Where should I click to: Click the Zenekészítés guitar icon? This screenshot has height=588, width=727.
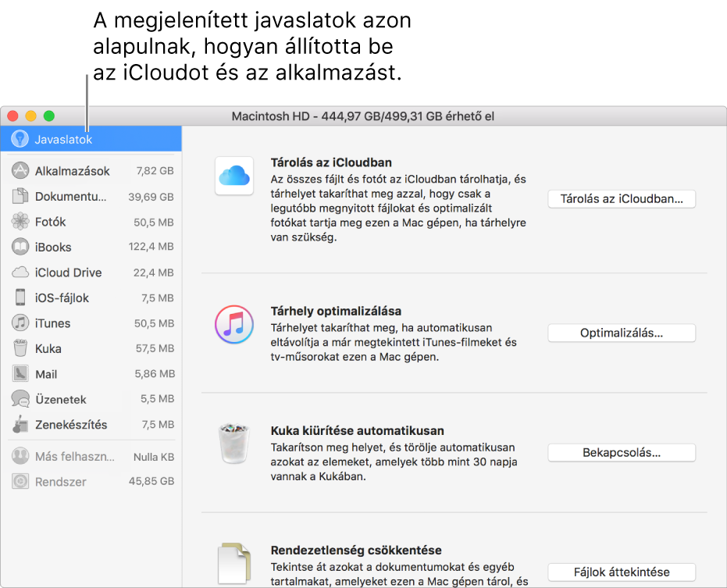click(x=20, y=424)
